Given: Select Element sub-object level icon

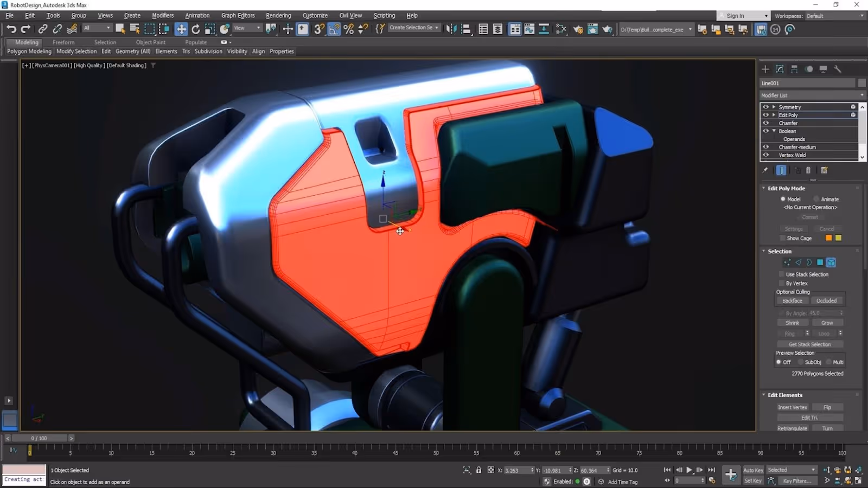Looking at the screenshot, I should point(831,262).
